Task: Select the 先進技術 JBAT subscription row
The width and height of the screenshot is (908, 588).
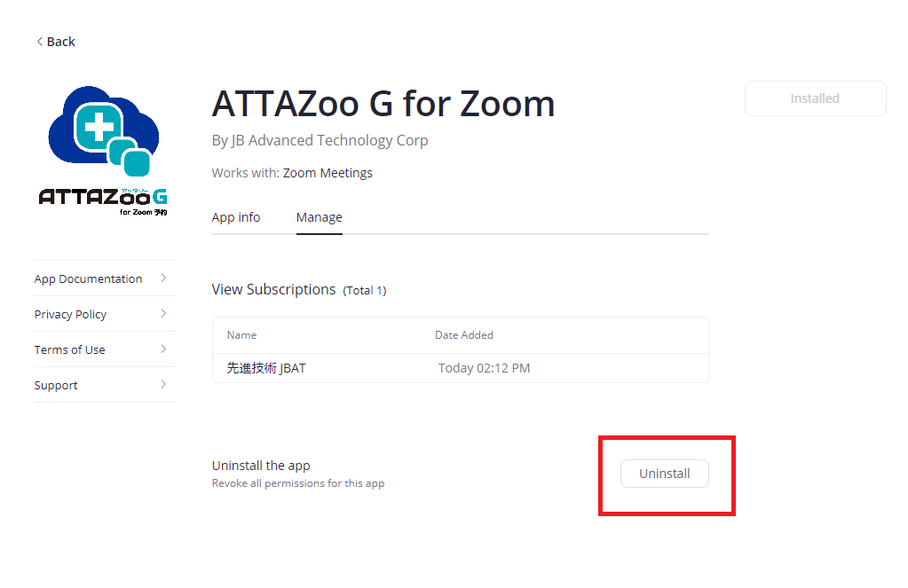Action: click(x=460, y=368)
